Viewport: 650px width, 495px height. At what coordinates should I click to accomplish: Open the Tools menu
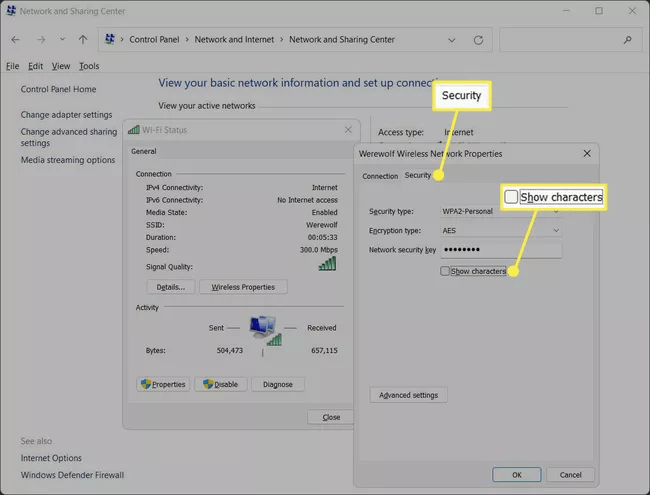click(89, 66)
